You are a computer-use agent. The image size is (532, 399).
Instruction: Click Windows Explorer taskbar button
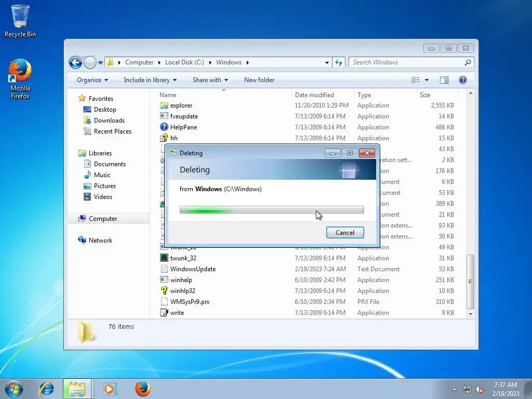point(77,389)
